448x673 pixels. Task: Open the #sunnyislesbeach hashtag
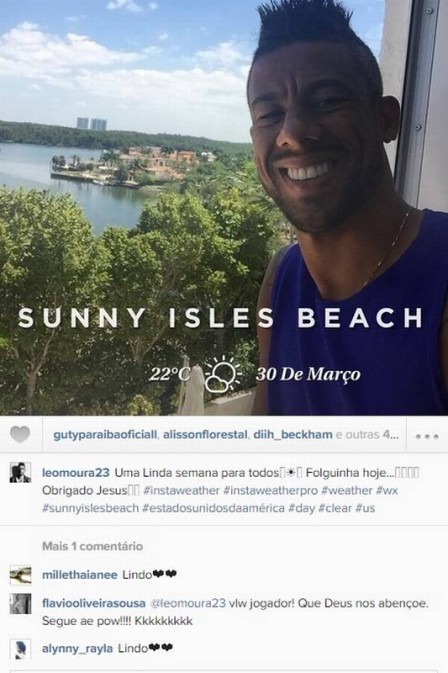(x=90, y=508)
